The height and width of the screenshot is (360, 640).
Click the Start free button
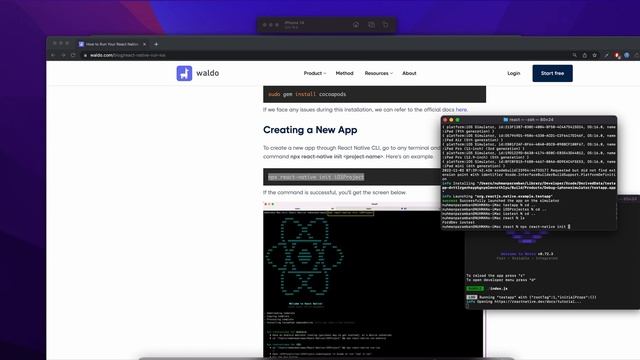pyautogui.click(x=552, y=73)
